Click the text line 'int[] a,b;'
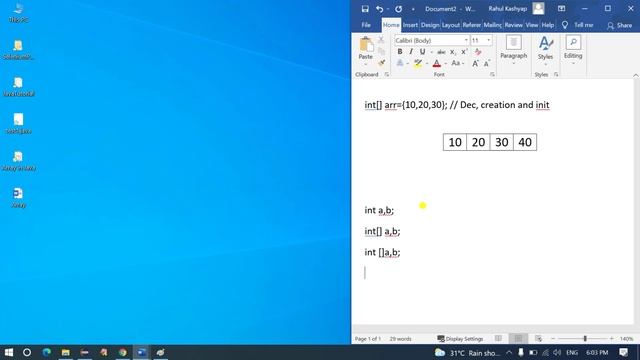 (382, 231)
